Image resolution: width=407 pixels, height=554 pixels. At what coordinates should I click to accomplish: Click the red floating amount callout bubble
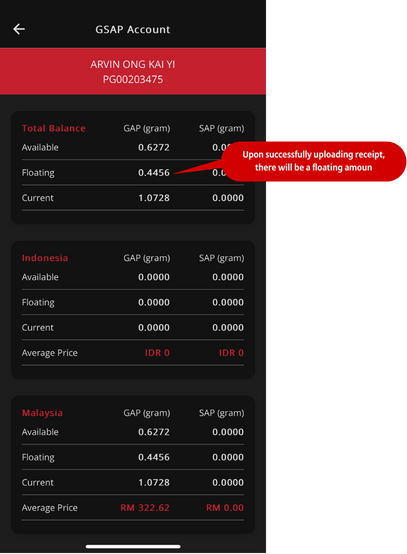pyautogui.click(x=314, y=161)
